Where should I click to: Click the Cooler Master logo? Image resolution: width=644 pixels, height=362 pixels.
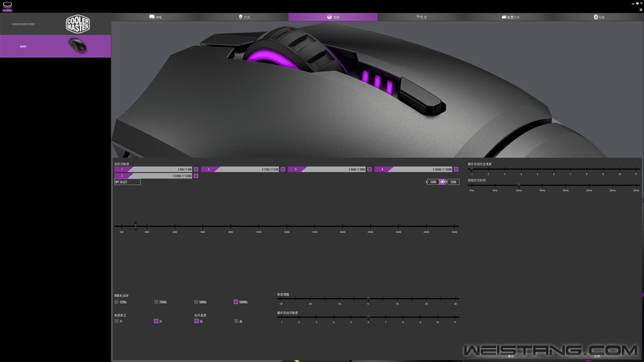point(78,24)
